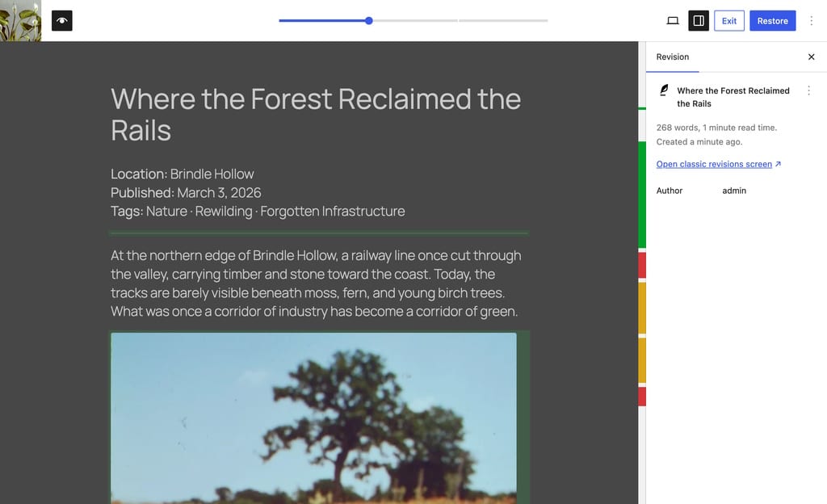Click the feather post icon in sidebar
The width and height of the screenshot is (827, 504).
point(664,90)
